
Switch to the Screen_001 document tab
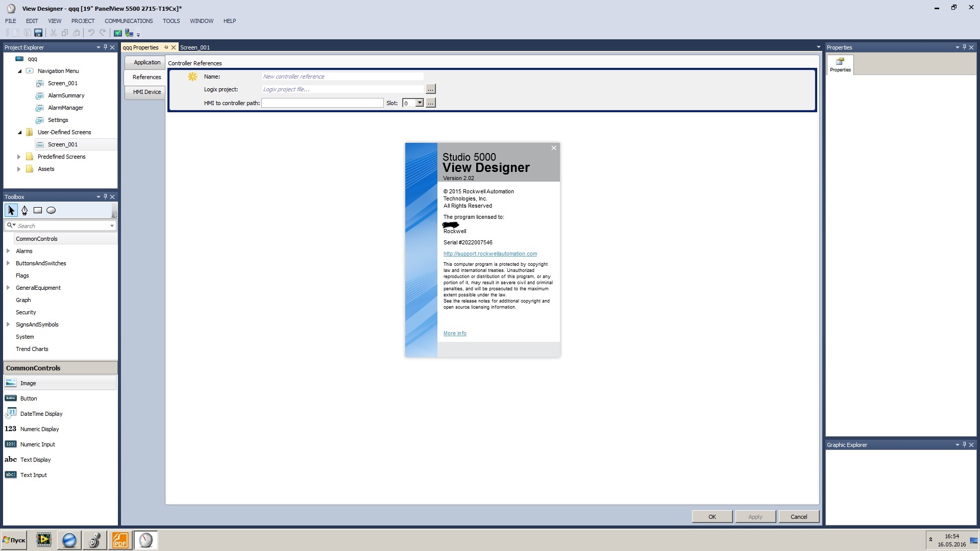(x=195, y=47)
